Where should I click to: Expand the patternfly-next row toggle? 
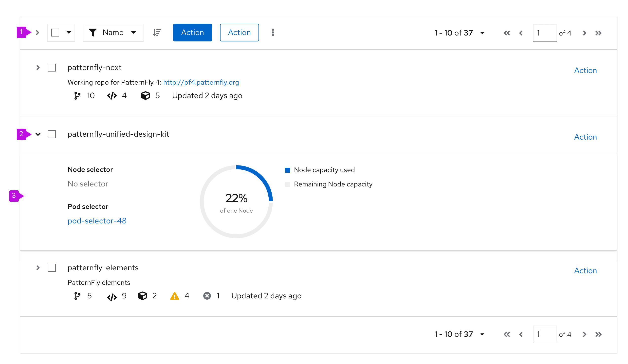(x=38, y=67)
